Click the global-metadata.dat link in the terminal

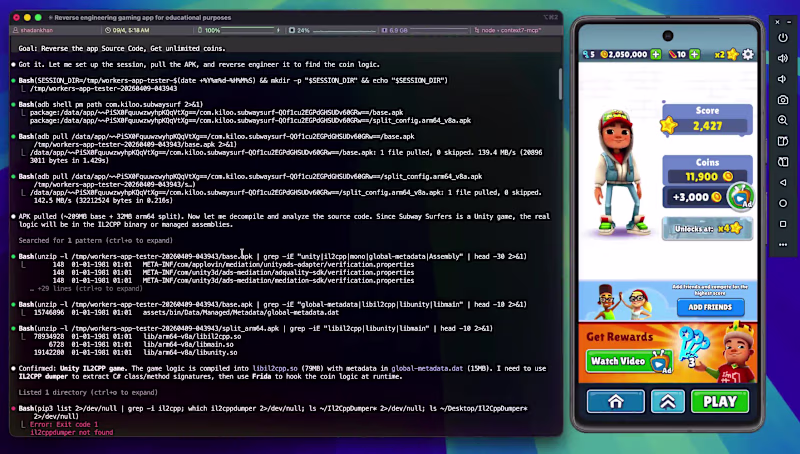click(427, 368)
